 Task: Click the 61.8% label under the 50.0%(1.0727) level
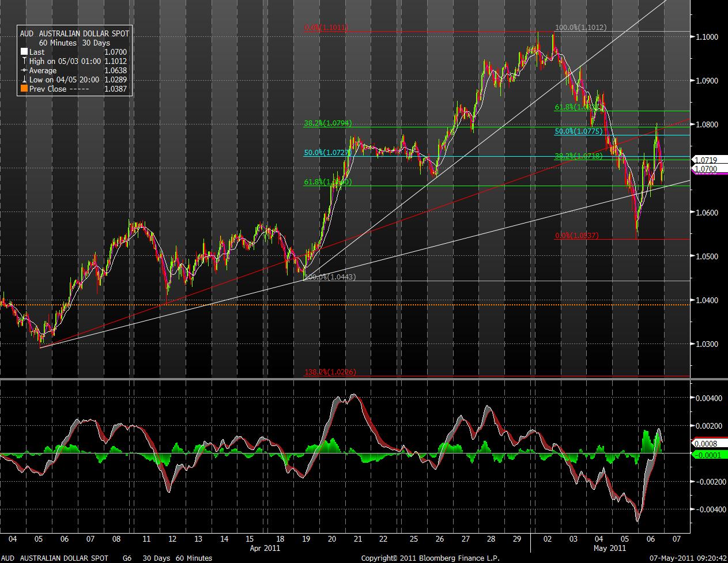pos(327,182)
